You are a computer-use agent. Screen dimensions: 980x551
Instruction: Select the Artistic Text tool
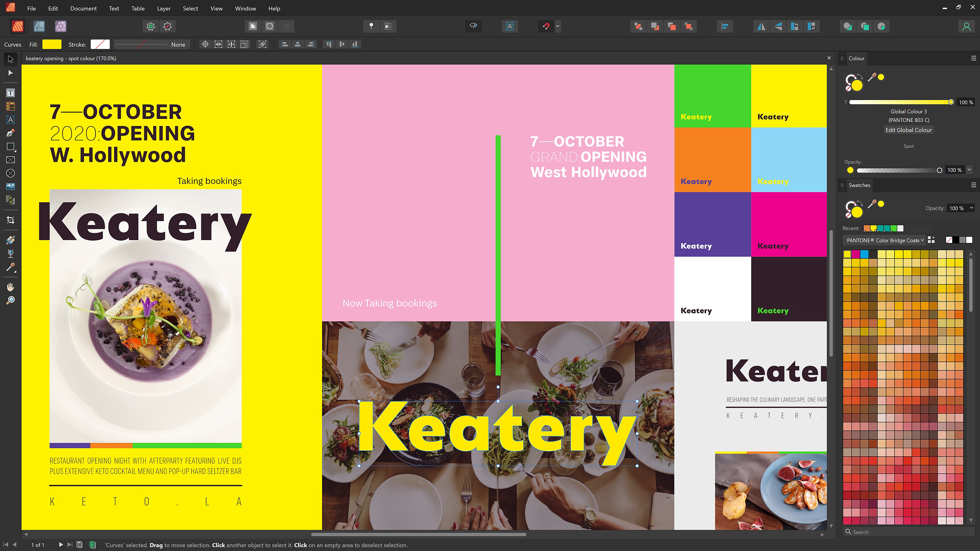click(10, 120)
